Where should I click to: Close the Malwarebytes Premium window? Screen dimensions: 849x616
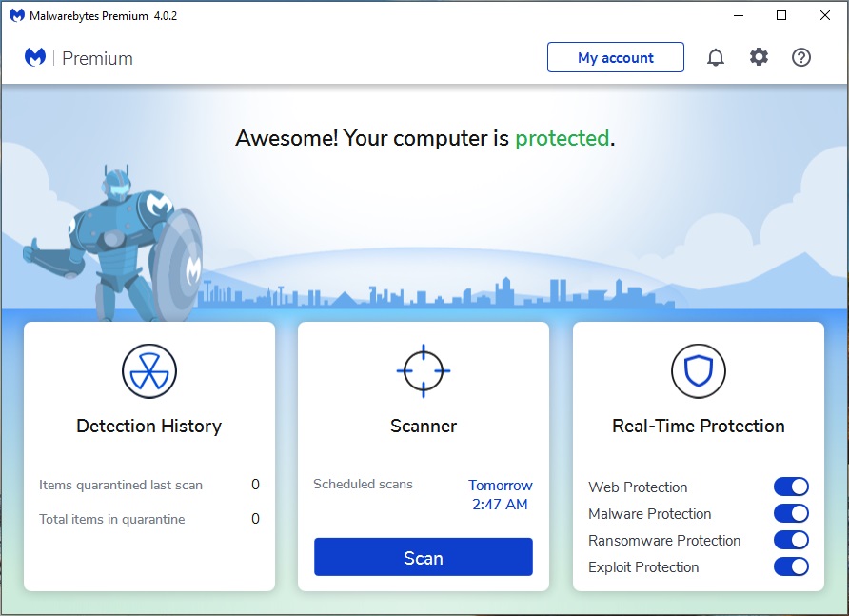point(824,16)
